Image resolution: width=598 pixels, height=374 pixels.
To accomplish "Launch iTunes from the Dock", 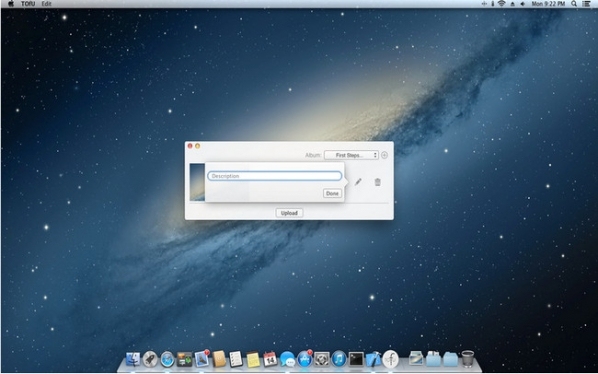I will pyautogui.click(x=339, y=359).
